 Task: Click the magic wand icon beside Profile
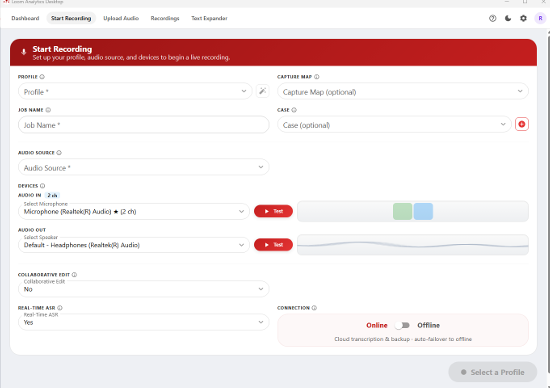point(262,91)
